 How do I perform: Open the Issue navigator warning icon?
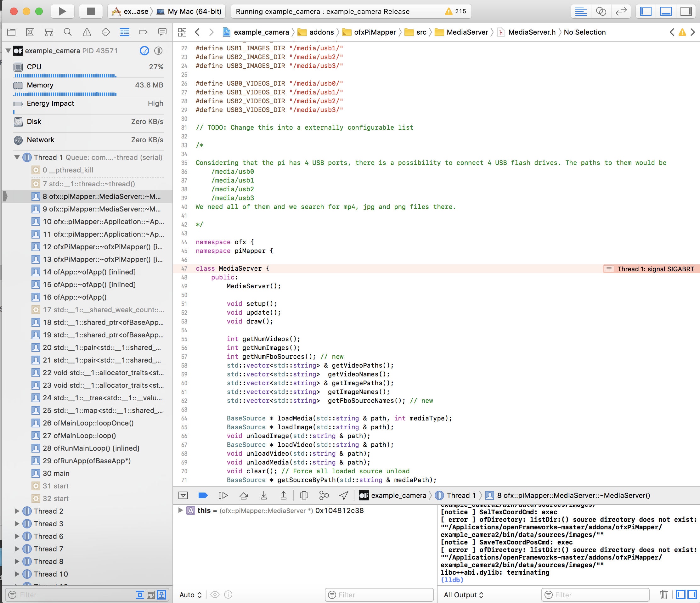point(87,32)
